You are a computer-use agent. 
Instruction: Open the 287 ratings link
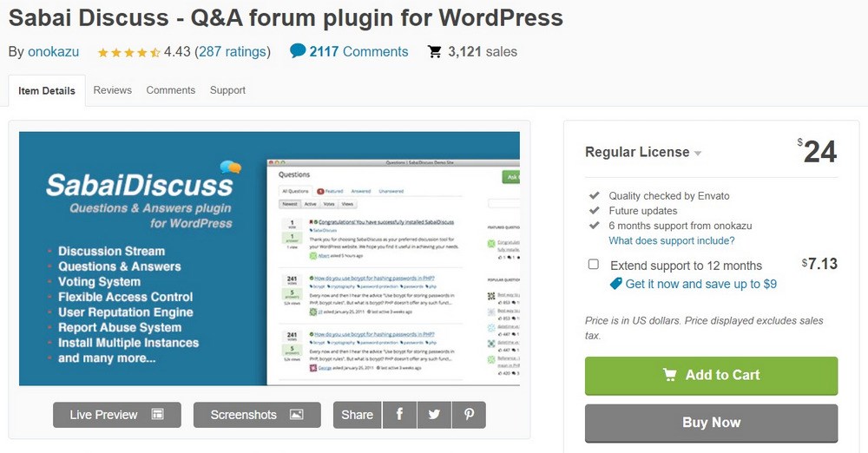tap(233, 51)
